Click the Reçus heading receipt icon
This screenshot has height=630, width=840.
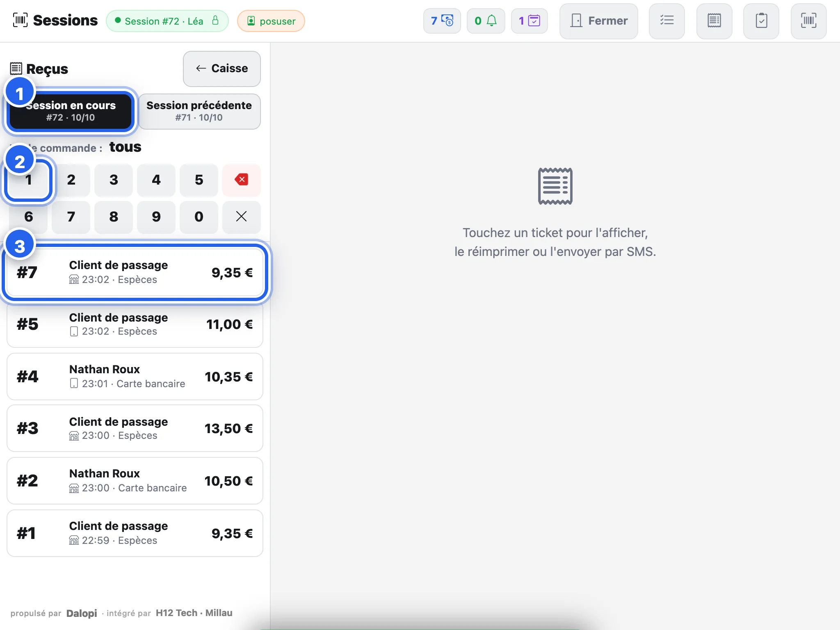(x=16, y=68)
